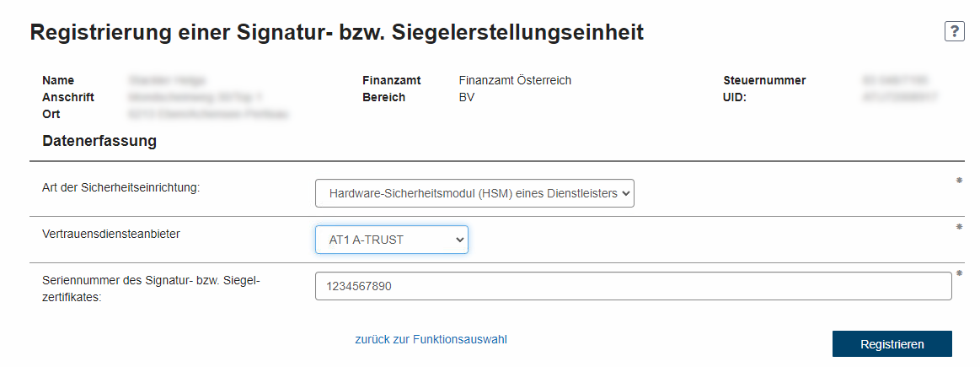Click the Anschrift label
The image size is (980, 367).
pyautogui.click(x=68, y=97)
